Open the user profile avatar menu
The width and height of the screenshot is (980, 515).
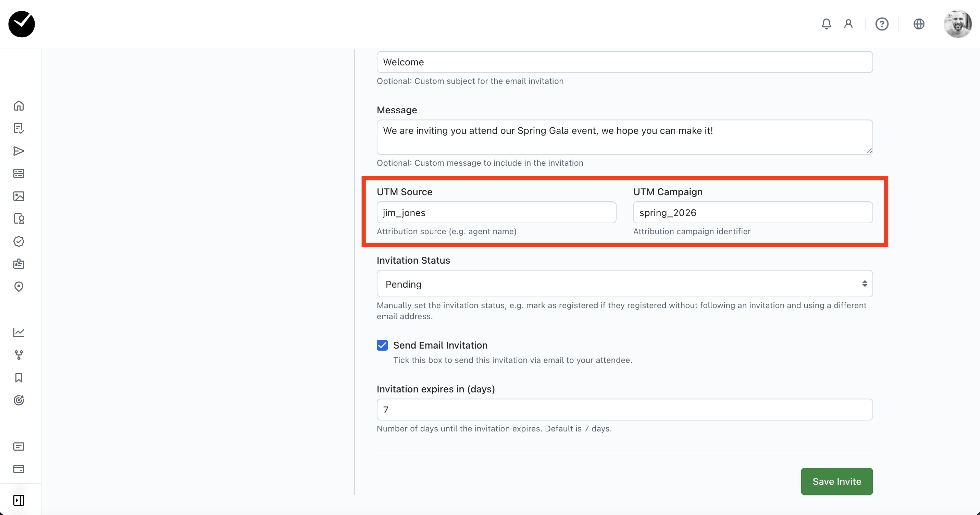pos(957,24)
